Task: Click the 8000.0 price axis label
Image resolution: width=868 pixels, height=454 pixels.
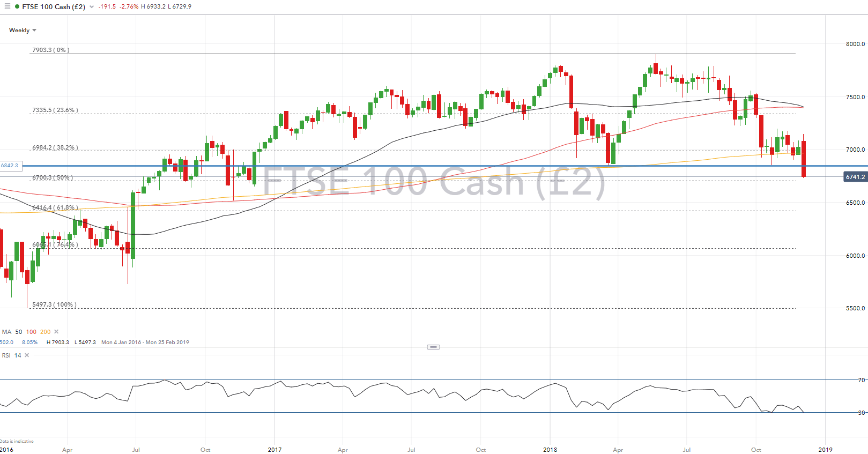Action: 855,44
